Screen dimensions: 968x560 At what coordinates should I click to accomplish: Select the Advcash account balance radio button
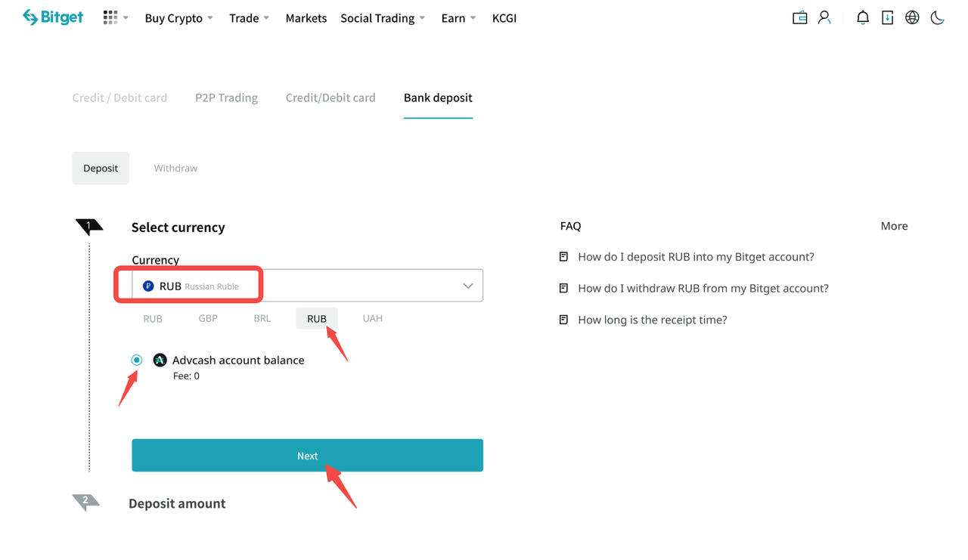coord(137,360)
